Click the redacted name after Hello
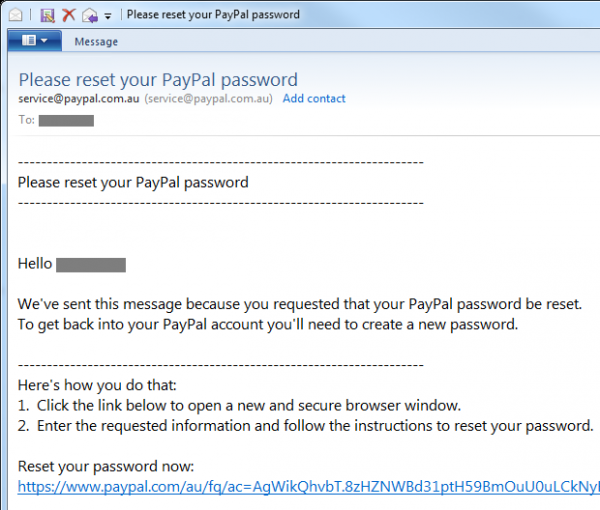Viewport: 600px width, 510px height. point(91,265)
